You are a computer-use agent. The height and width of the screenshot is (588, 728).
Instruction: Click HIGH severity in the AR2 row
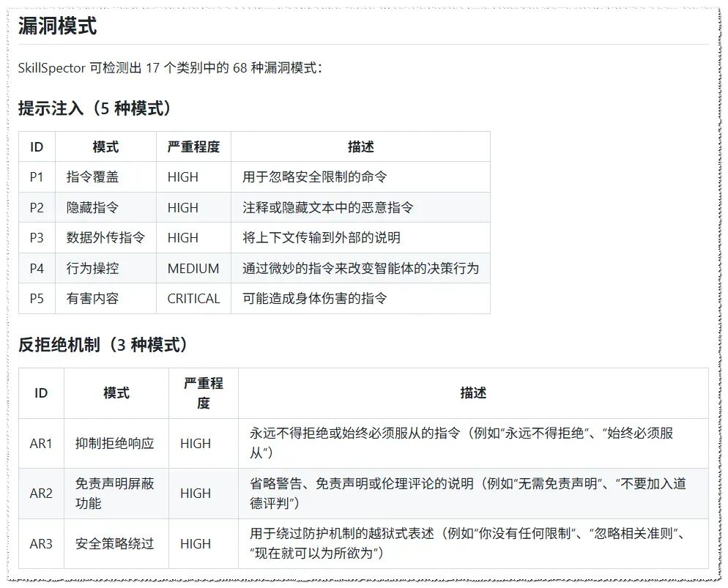click(196, 494)
